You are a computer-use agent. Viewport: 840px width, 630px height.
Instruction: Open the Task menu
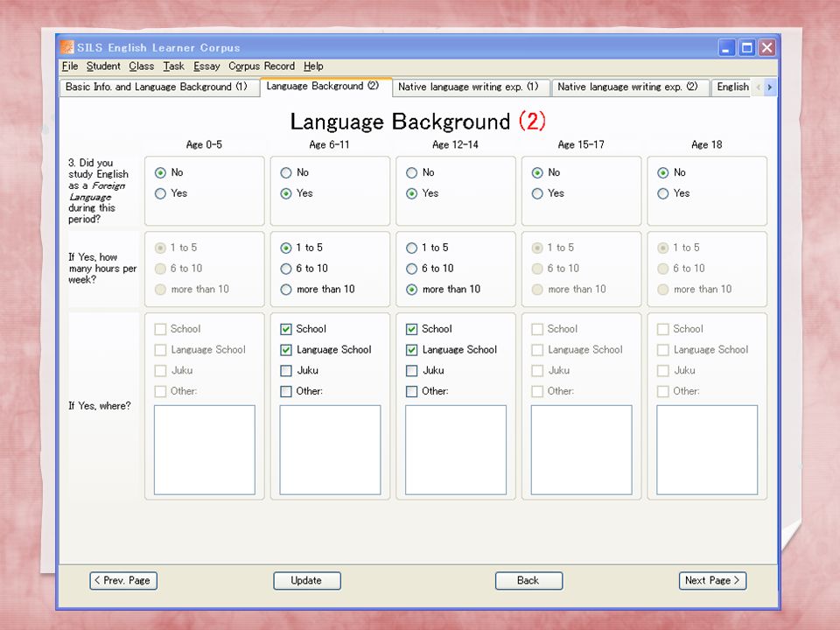[173, 66]
